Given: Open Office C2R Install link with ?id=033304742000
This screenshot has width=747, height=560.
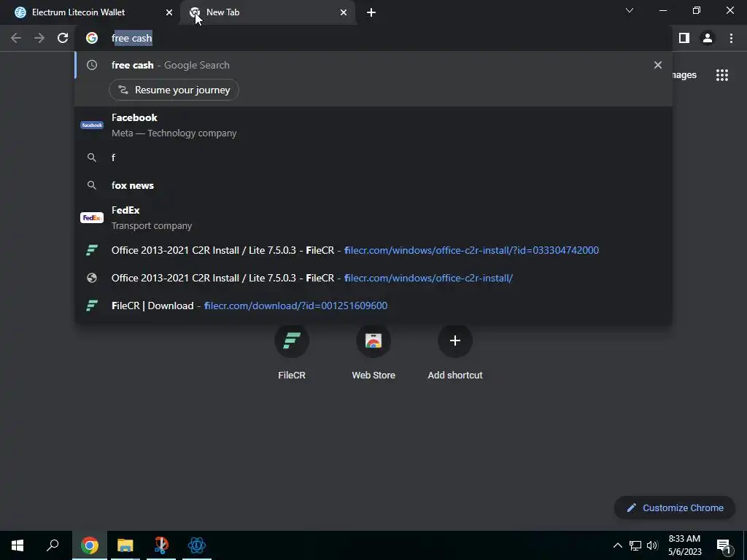Looking at the screenshot, I should 373,250.
